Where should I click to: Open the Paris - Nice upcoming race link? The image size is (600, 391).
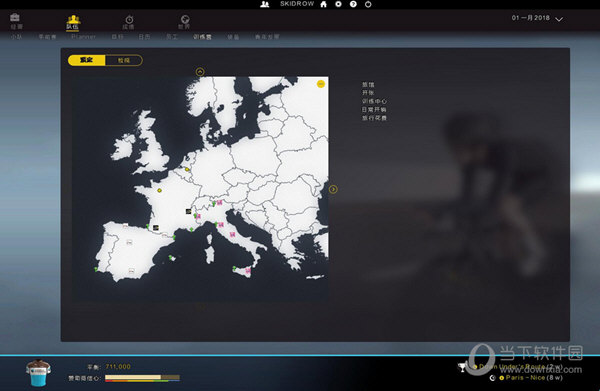pyautogui.click(x=534, y=378)
